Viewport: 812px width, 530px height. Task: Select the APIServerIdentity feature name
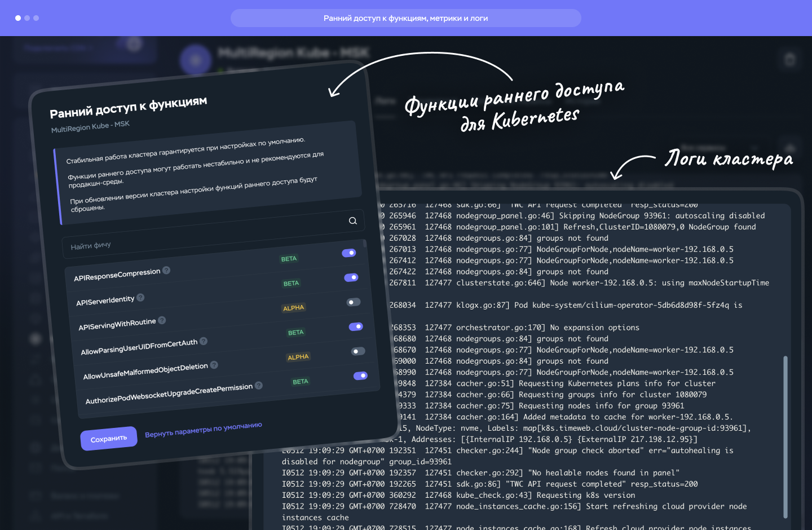click(x=105, y=300)
